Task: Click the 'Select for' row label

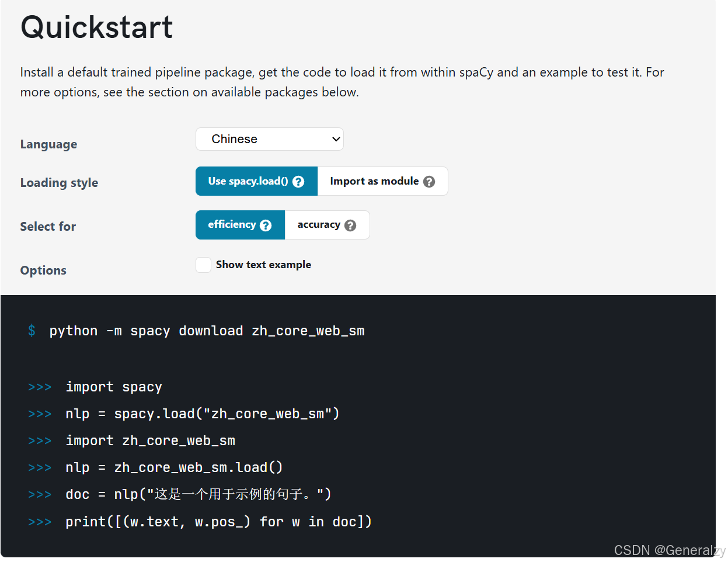Action: tap(48, 227)
